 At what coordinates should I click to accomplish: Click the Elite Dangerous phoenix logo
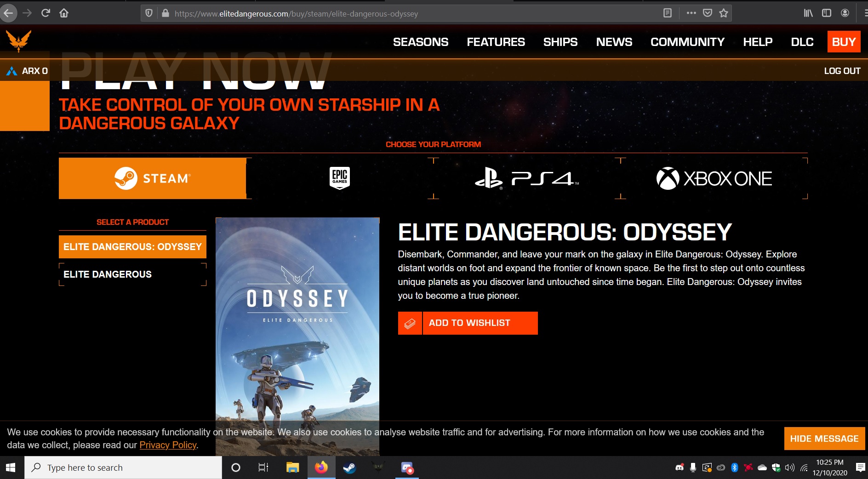click(x=18, y=41)
